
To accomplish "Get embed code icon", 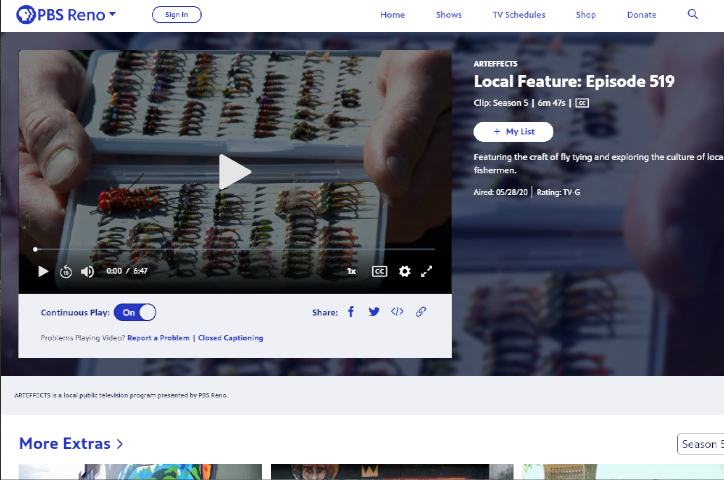I will [397, 312].
